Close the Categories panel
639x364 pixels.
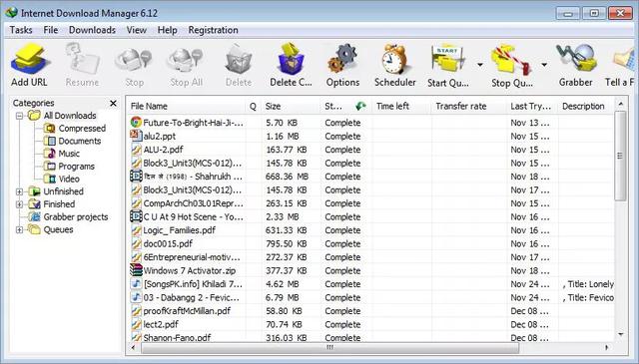[x=113, y=103]
